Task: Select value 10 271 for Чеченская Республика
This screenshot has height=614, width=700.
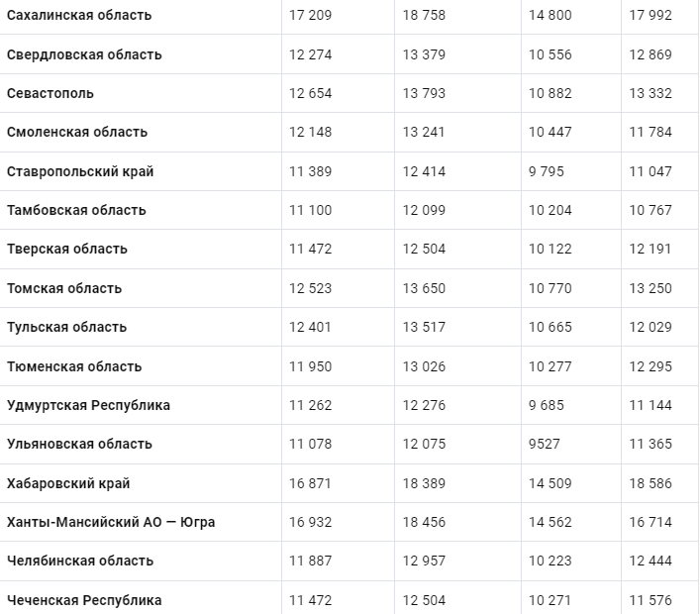Action: (550, 600)
